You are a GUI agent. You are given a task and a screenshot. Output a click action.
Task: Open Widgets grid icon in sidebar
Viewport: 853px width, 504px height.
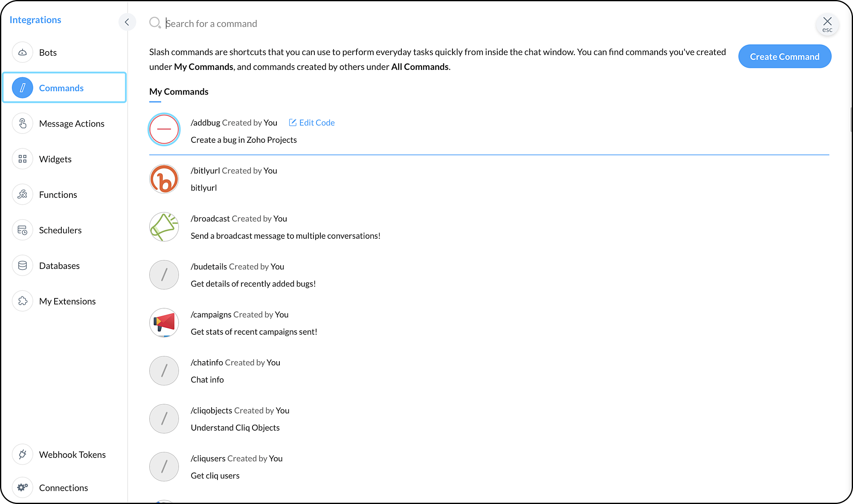23,159
